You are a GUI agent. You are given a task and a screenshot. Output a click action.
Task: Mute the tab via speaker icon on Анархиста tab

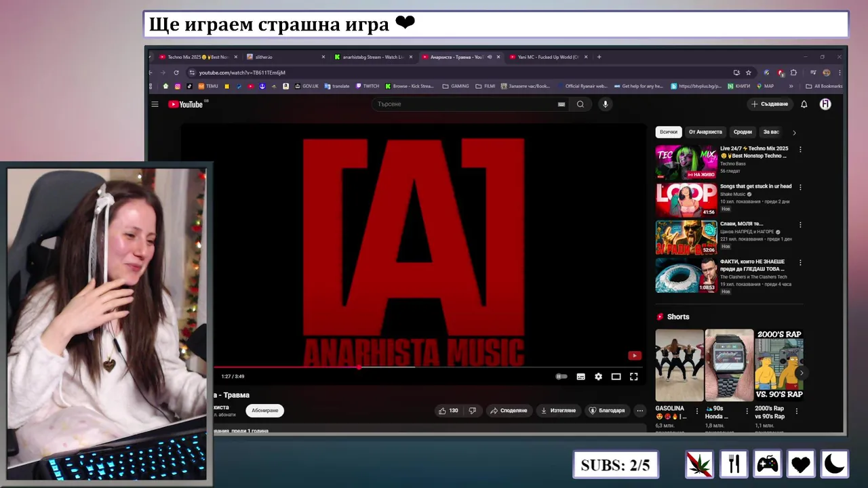point(490,57)
